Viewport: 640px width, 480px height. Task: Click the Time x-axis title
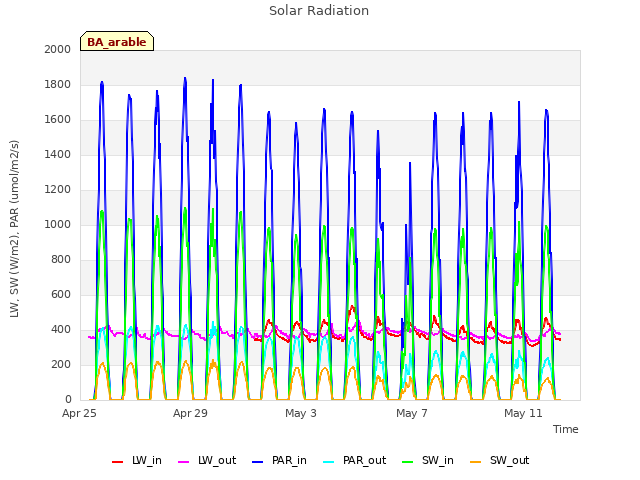pos(566,429)
